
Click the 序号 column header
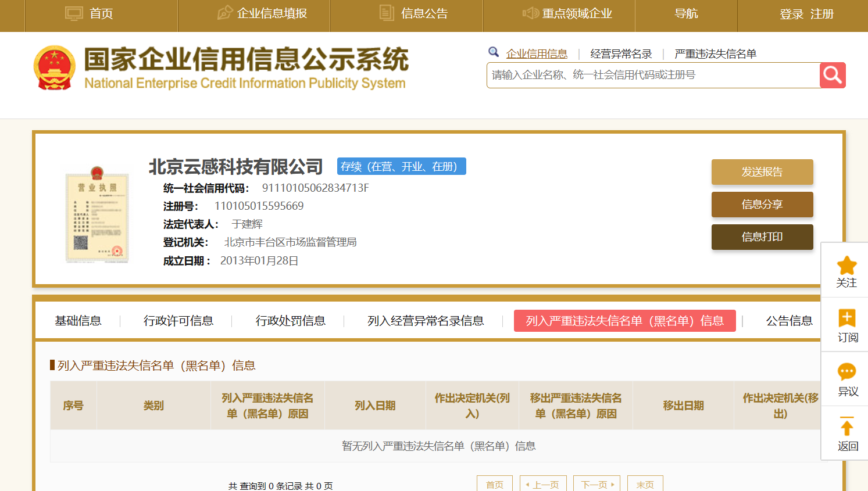click(x=73, y=406)
